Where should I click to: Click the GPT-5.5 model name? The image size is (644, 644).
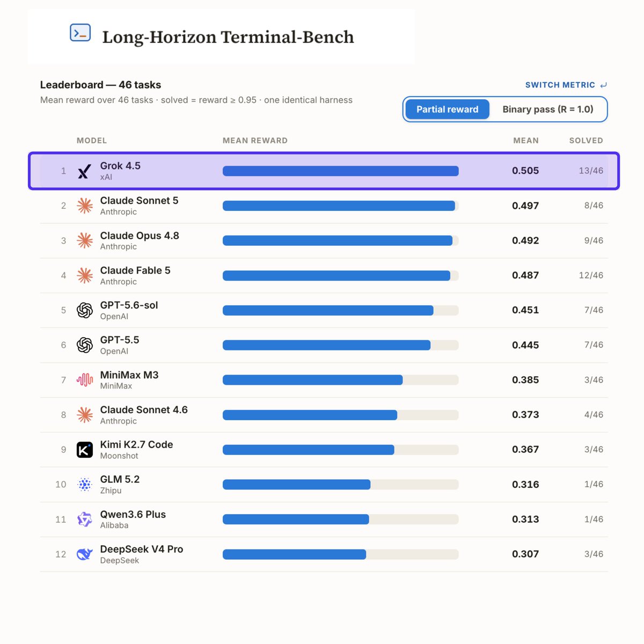pyautogui.click(x=120, y=340)
